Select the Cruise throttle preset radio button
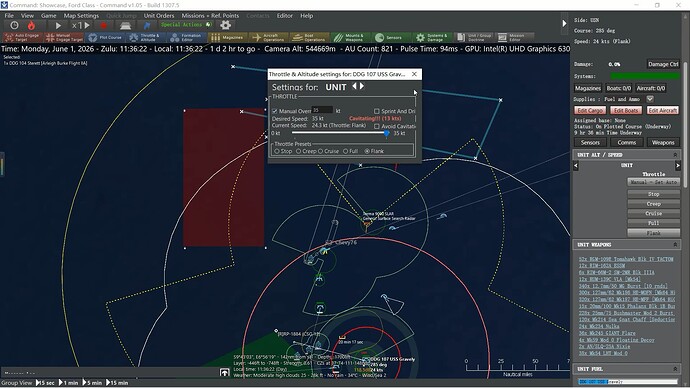This screenshot has width=690, height=388. click(x=321, y=151)
